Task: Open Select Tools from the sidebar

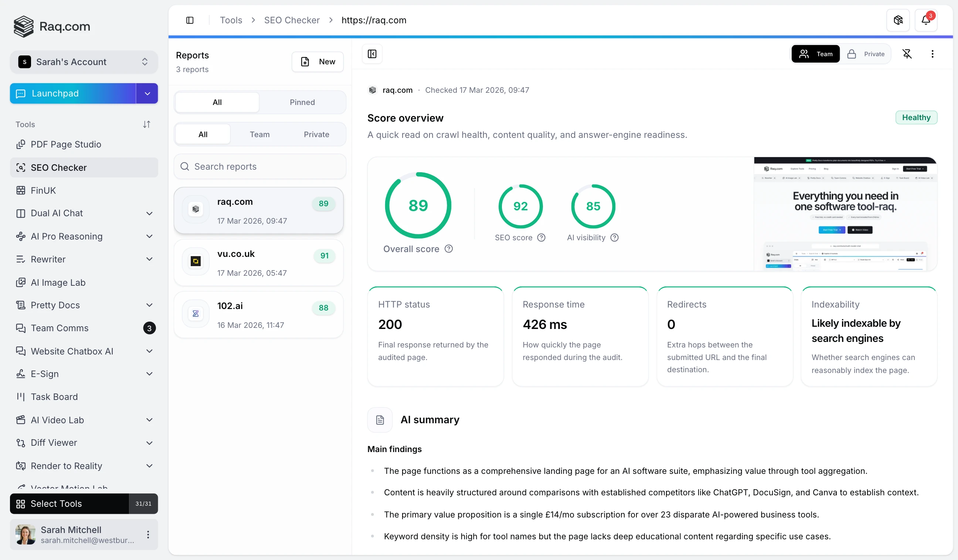Action: 56,503
